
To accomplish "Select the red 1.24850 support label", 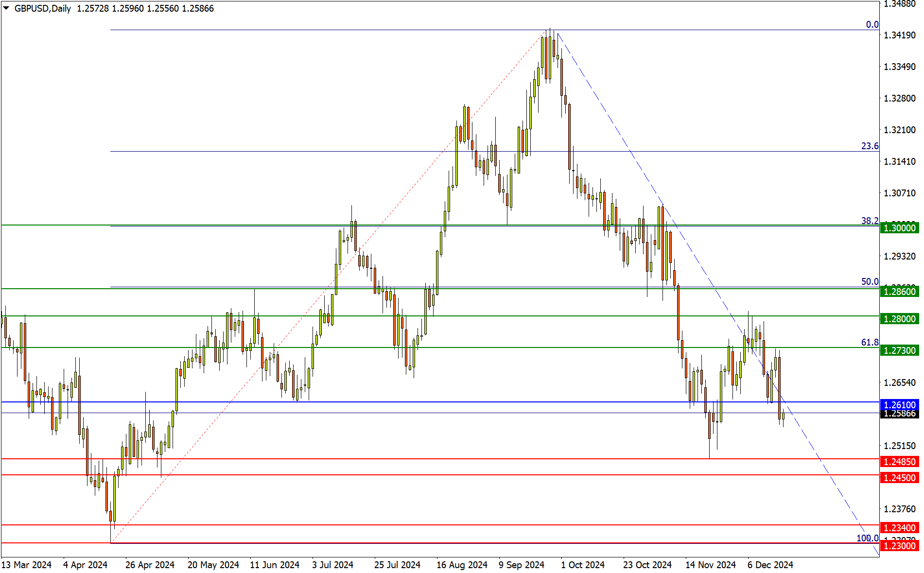I will pos(899,462).
